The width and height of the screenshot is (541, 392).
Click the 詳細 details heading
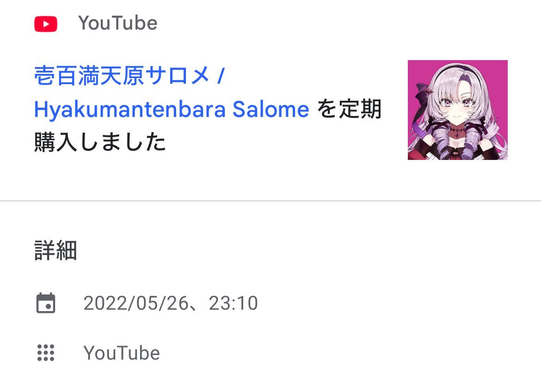click(55, 250)
